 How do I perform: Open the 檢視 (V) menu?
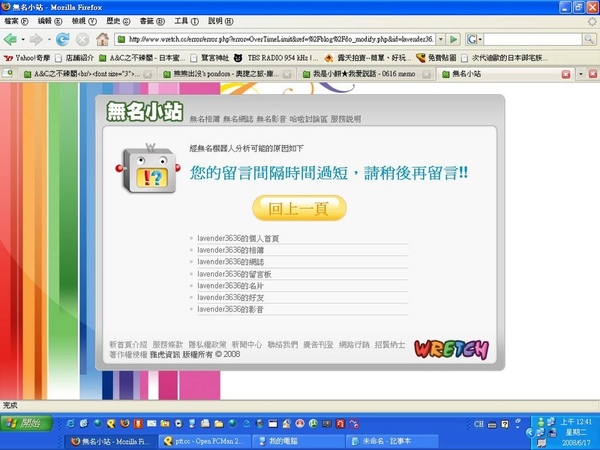click(x=84, y=21)
